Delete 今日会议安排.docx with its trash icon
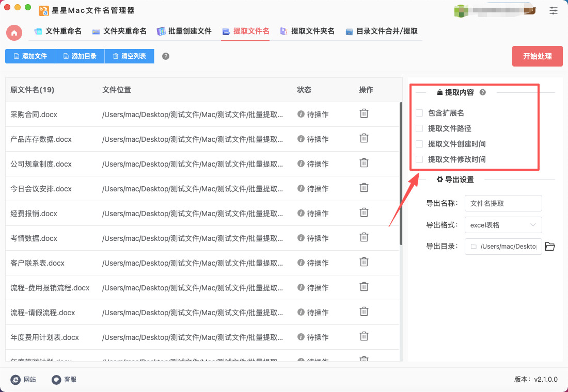Viewport: 568px width, 392px height. 364,188
